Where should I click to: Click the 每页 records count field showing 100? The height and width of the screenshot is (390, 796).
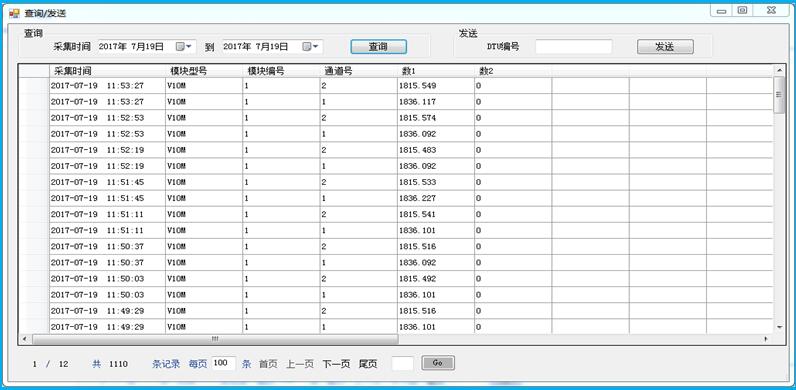(x=223, y=363)
